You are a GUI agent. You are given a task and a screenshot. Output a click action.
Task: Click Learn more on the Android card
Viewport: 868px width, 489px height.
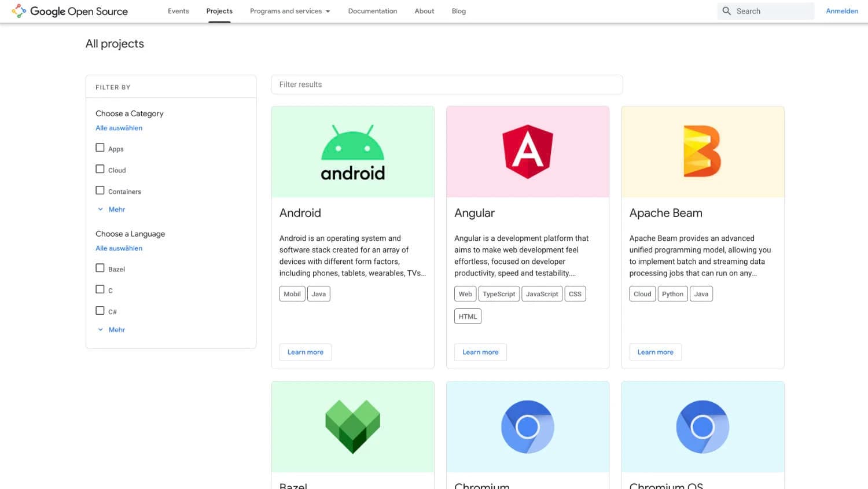(305, 352)
